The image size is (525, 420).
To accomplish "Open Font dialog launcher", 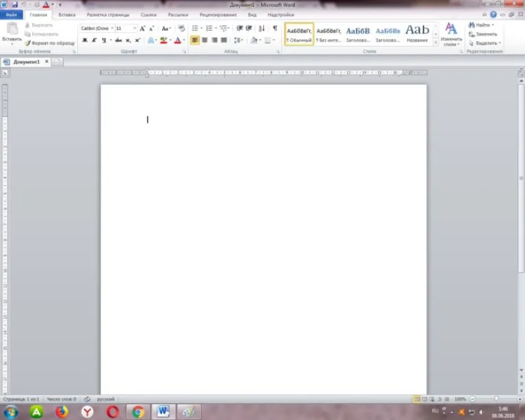I will coord(185,51).
